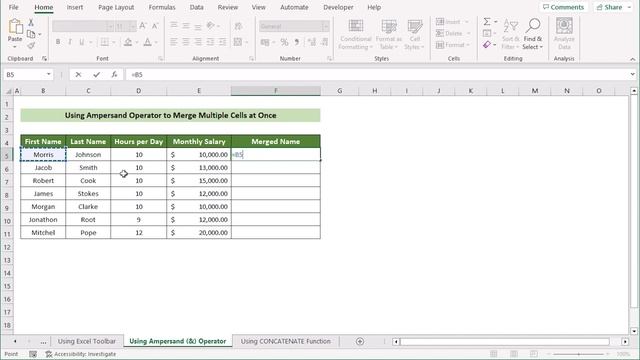The image size is (640, 360).
Task: Click the Percent Style icon
Action: point(284,42)
